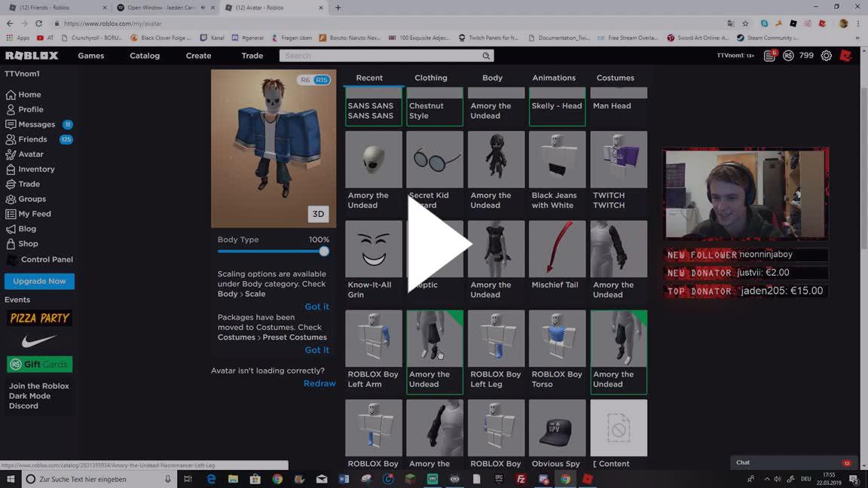
Task: Select the Obvious Spy hat item
Action: pos(557,435)
